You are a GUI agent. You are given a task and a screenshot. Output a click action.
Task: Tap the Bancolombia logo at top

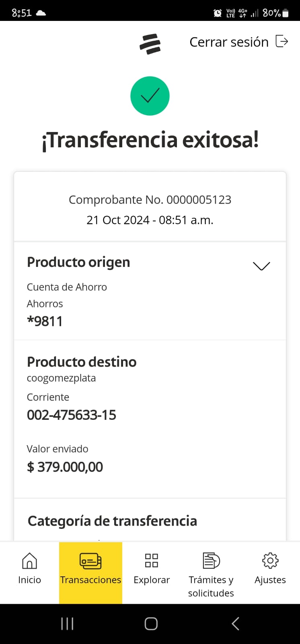point(150,44)
